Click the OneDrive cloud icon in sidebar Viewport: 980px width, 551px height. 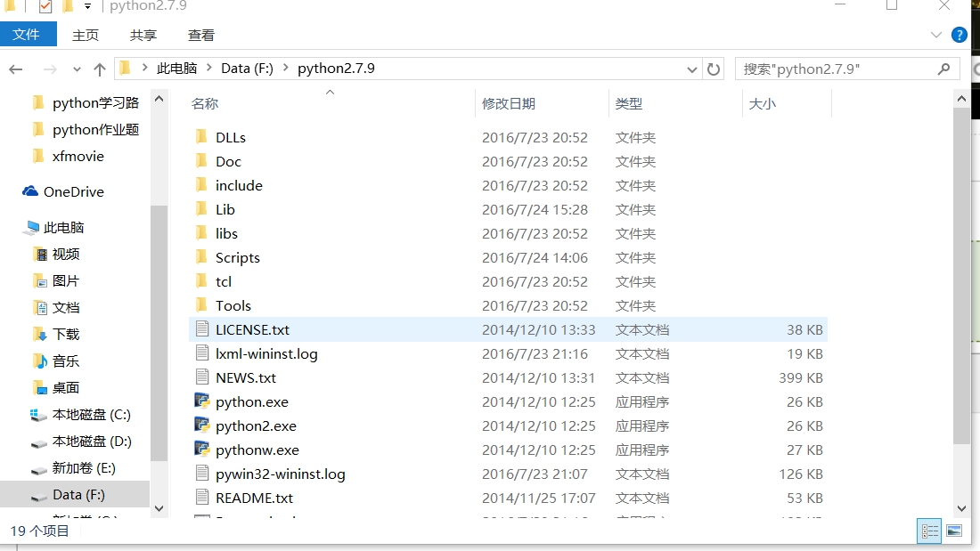point(30,191)
